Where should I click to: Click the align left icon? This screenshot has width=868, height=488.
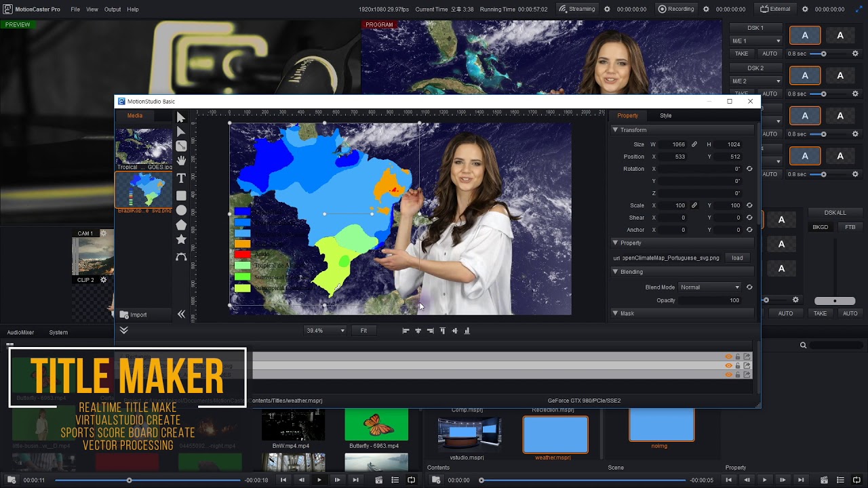[x=406, y=331]
